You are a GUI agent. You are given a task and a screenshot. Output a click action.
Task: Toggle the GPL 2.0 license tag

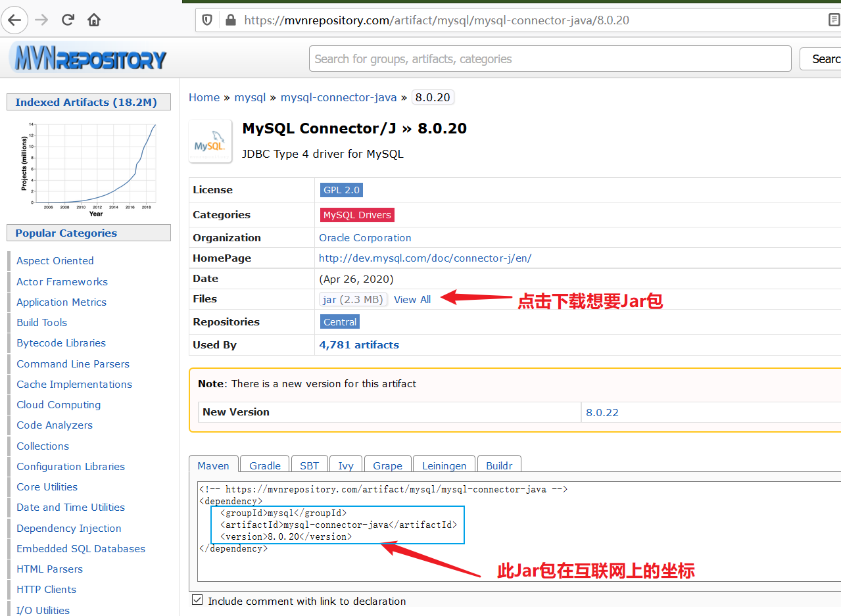point(341,189)
